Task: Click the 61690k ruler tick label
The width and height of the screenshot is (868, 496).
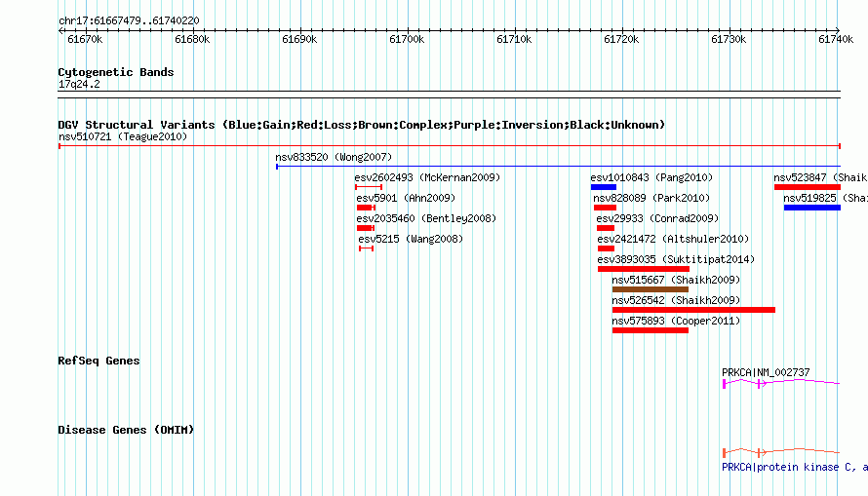Action: click(299, 39)
